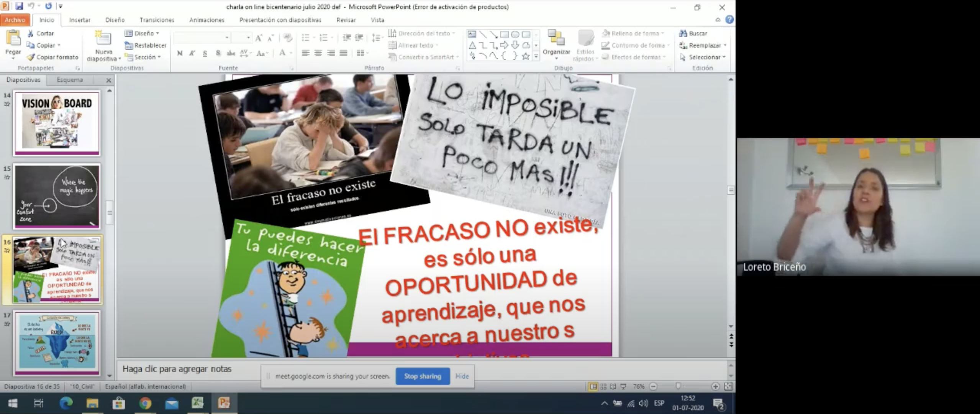Viewport: 980px width, 414px height.
Task: Toggle underline S formatting
Action: coord(205,53)
